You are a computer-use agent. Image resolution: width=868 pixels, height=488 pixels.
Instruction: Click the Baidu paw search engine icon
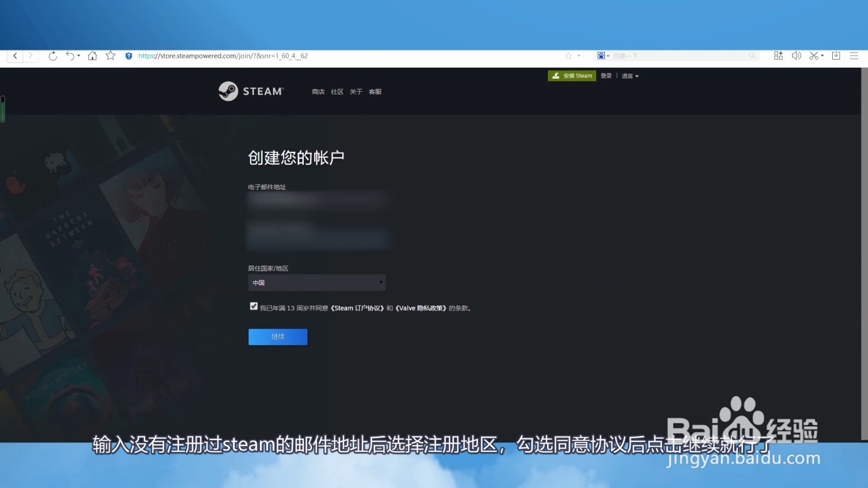tap(601, 56)
